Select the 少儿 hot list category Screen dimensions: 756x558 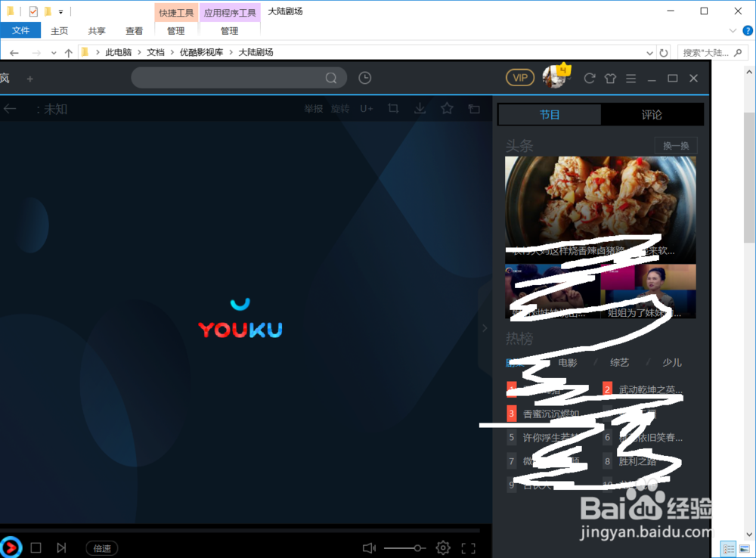click(x=672, y=363)
